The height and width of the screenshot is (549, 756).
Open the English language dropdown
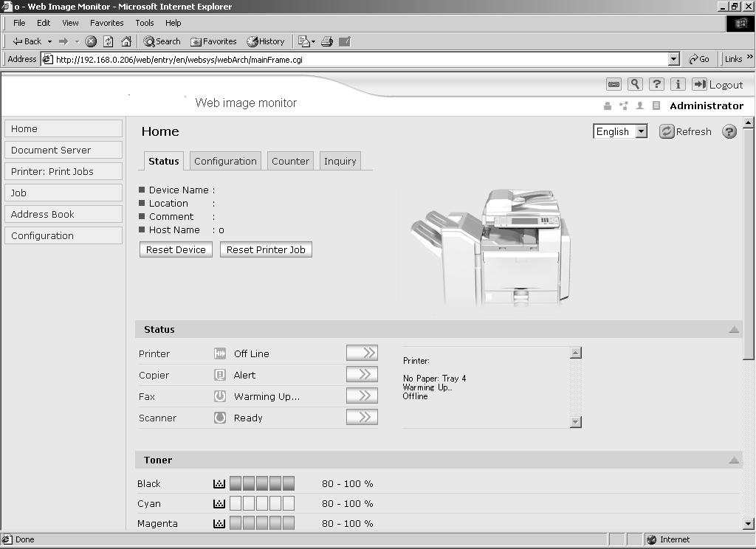(620, 131)
